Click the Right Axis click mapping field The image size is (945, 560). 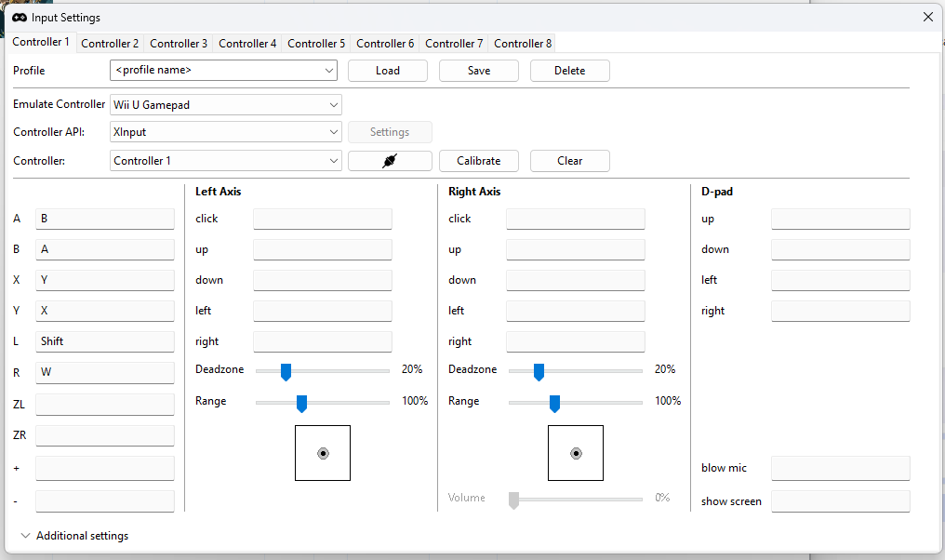tap(576, 219)
